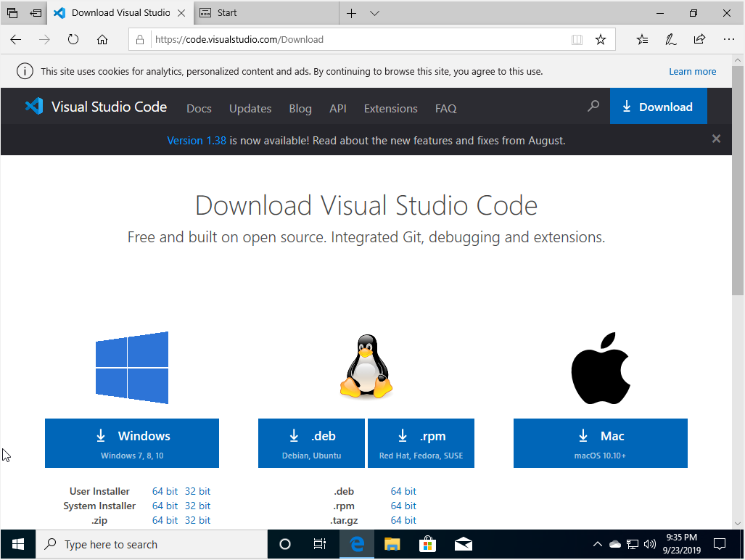
Task: Open search on the Visual Studio Code site
Action: [593, 106]
